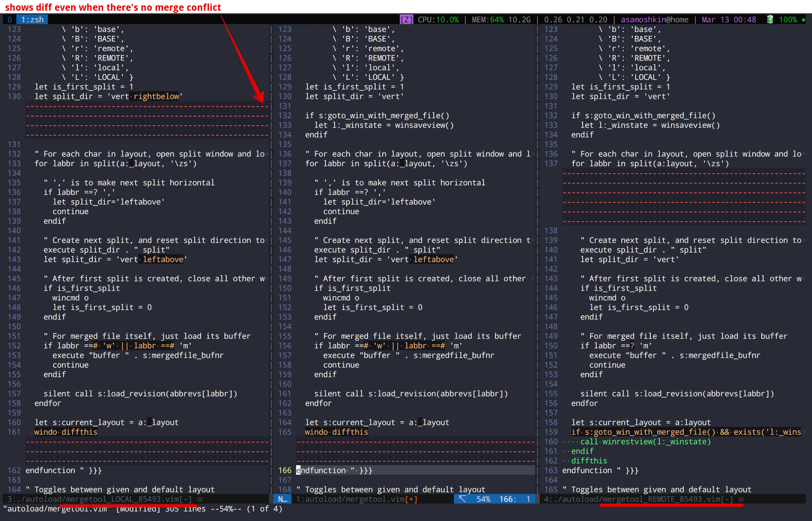Click the arrow icon in the middle statusline
Image resolution: width=812 pixels, height=521 pixels.
pos(462,499)
